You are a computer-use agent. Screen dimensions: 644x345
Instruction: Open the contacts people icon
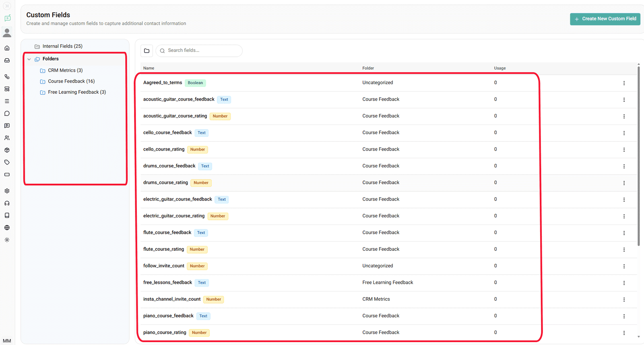(7, 138)
